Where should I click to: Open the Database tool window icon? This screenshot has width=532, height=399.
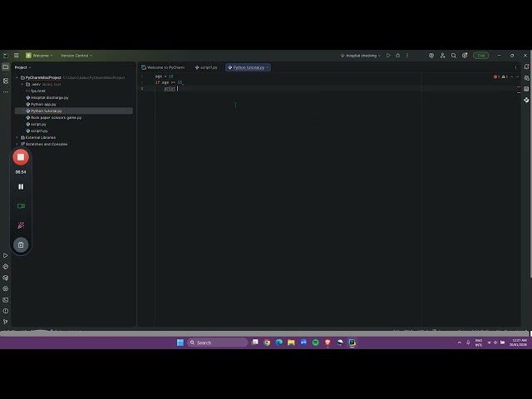coord(526,89)
